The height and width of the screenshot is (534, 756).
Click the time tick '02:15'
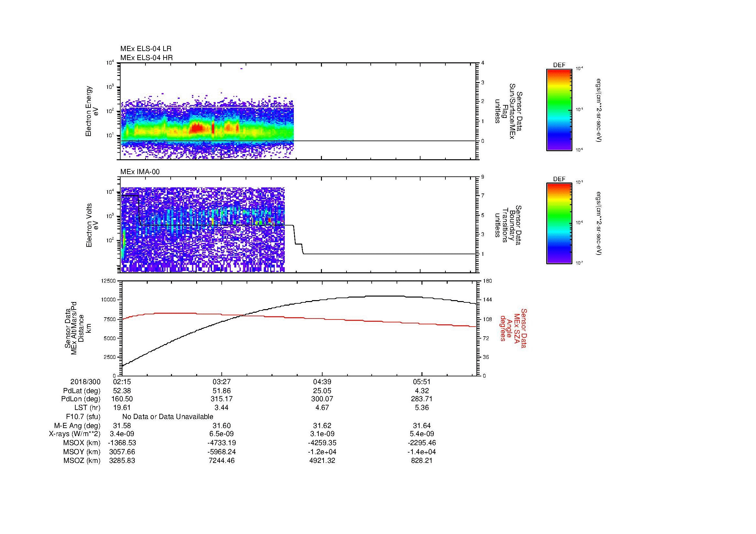(122, 382)
